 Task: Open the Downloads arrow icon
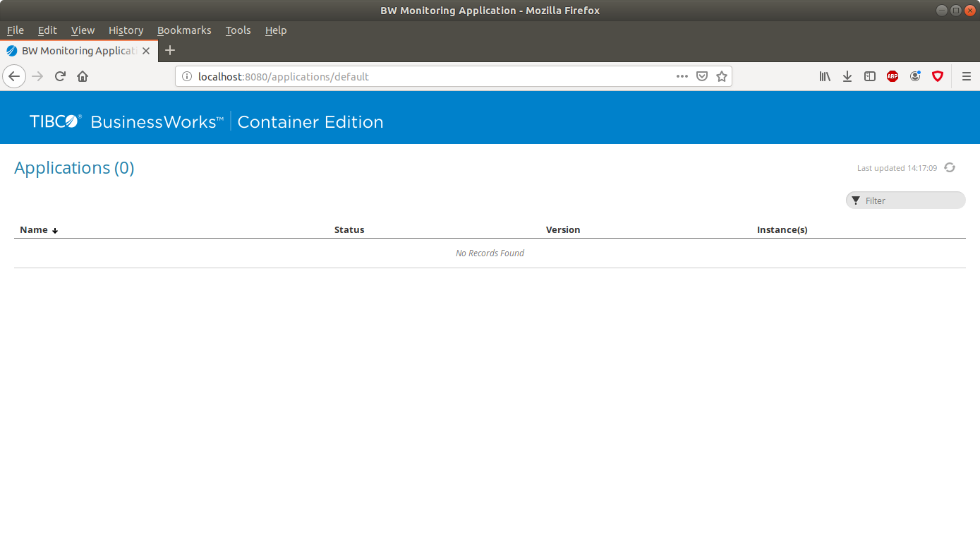847,76
